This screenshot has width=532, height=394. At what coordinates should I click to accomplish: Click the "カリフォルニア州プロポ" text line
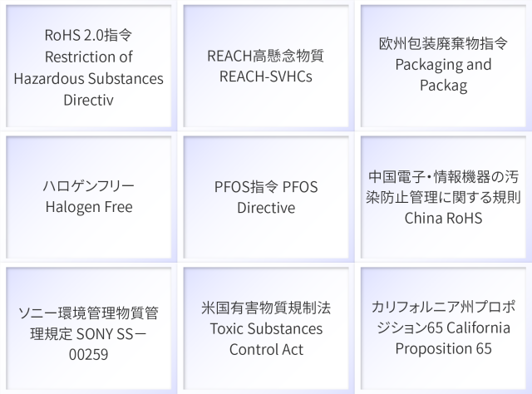coord(443,307)
